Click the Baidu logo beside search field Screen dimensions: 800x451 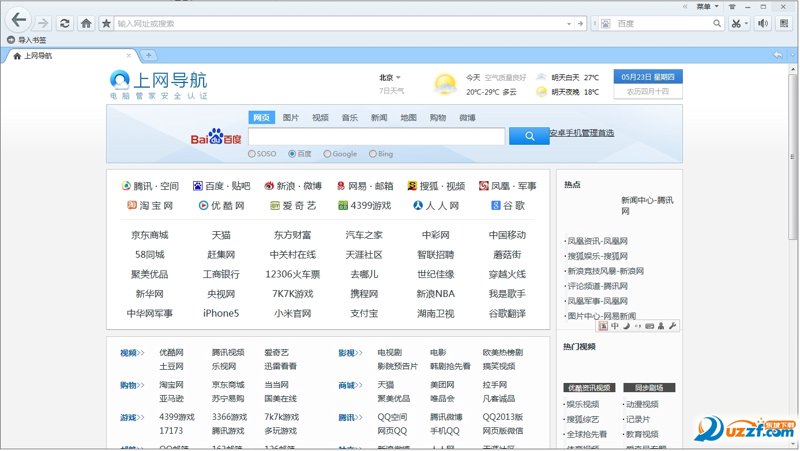[x=216, y=136]
